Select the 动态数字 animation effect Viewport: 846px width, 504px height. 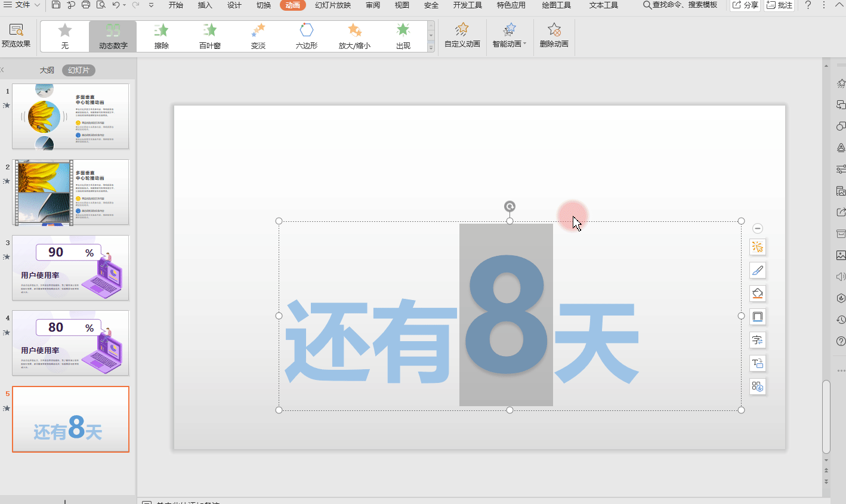click(113, 36)
